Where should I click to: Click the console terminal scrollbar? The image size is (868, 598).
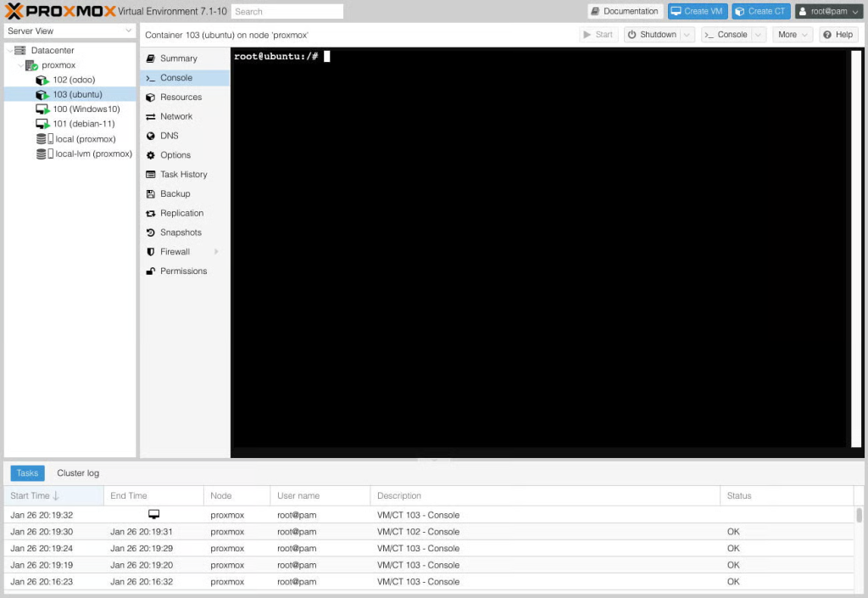tap(856, 249)
